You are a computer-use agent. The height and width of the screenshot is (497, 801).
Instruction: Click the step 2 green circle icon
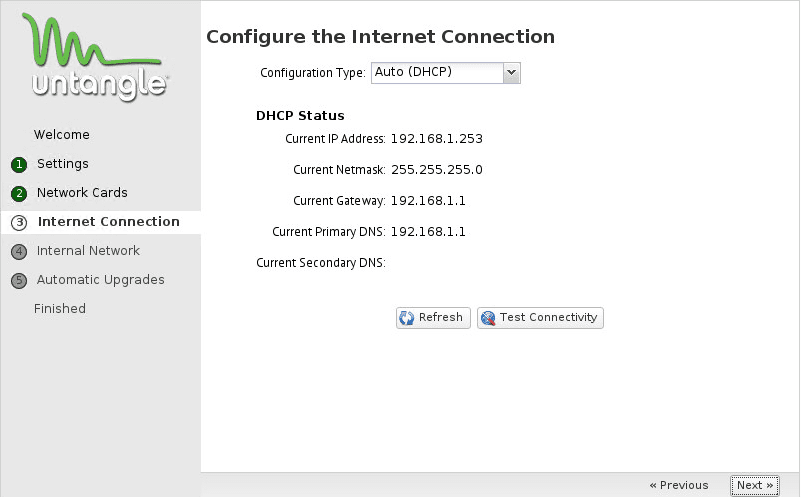[19, 193]
